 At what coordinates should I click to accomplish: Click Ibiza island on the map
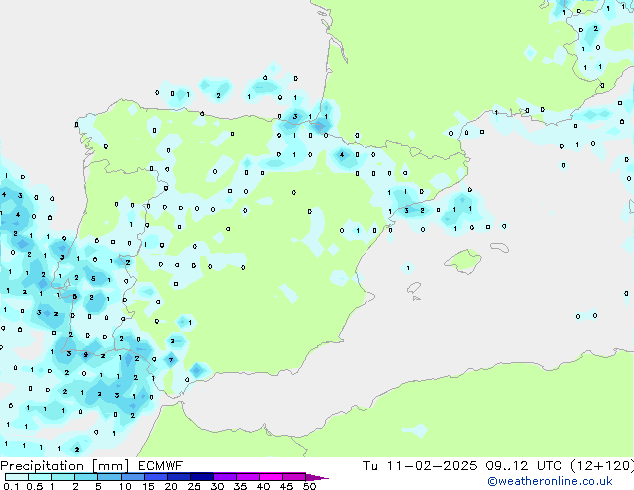(414, 288)
